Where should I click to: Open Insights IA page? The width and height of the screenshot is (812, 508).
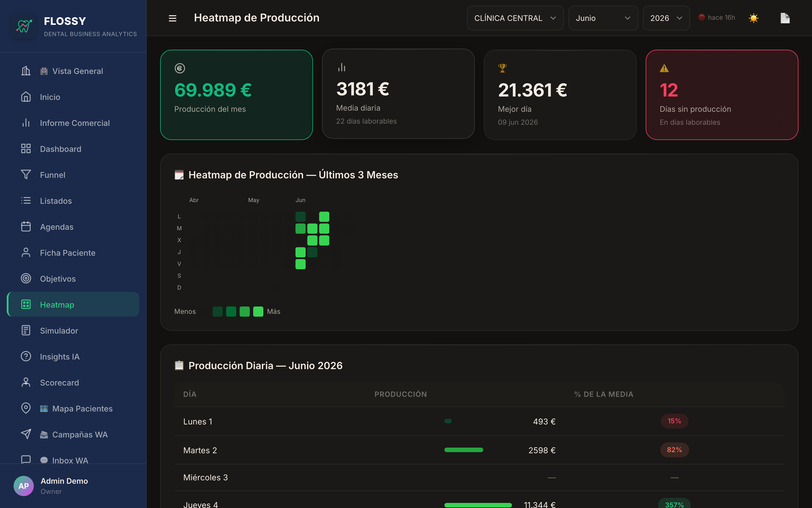73,356
